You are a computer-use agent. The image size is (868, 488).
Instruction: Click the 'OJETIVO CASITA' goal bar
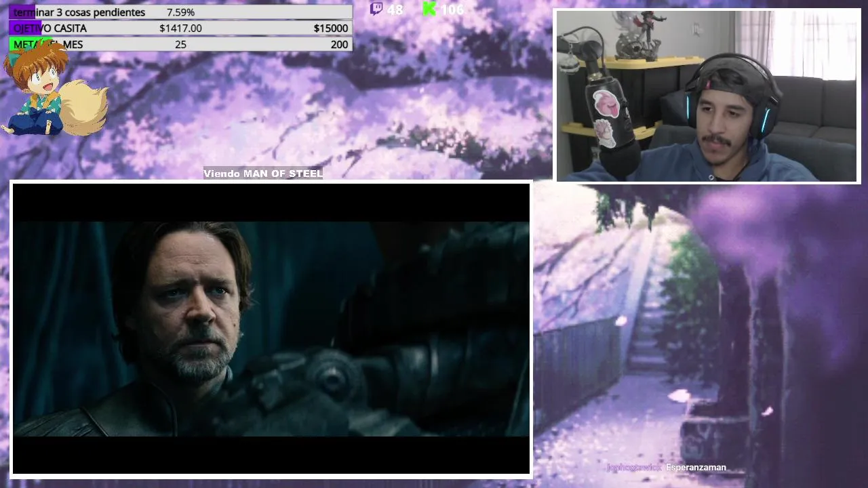pyautogui.click(x=180, y=28)
